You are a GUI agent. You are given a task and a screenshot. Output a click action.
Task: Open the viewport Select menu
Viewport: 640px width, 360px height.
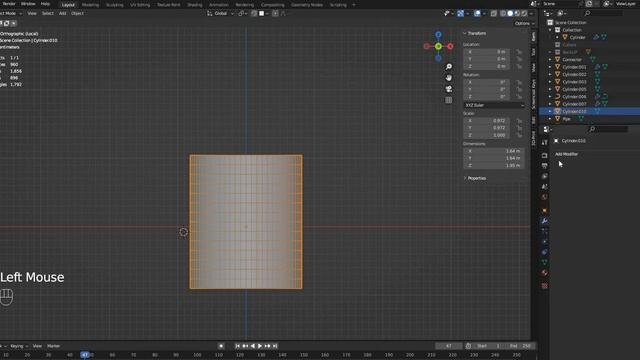click(x=47, y=13)
